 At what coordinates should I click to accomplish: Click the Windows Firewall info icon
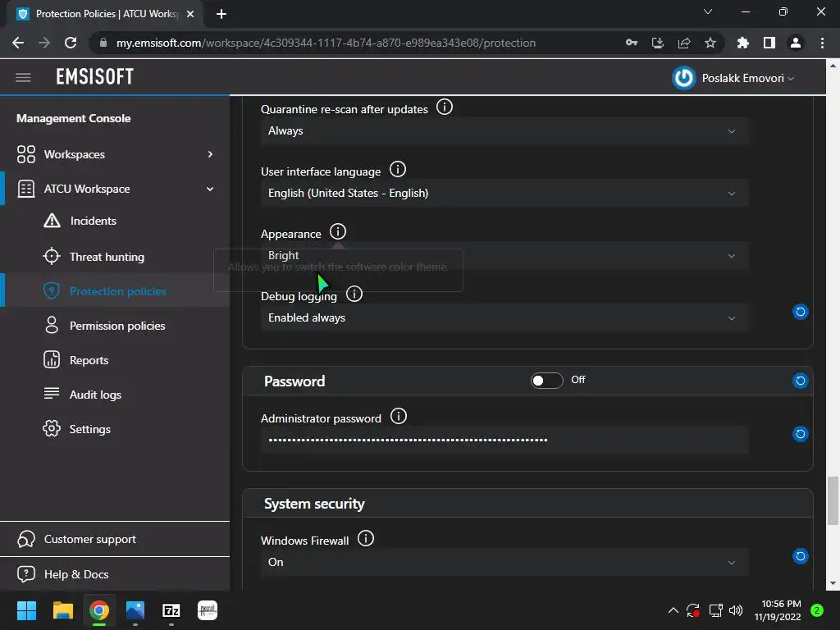366,538
